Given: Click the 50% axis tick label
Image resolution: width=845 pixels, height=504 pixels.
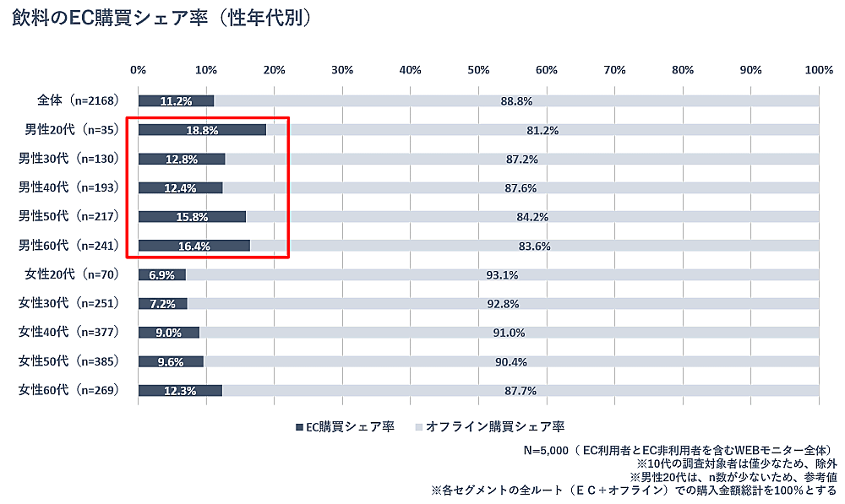Looking at the screenshot, I should coord(478,69).
